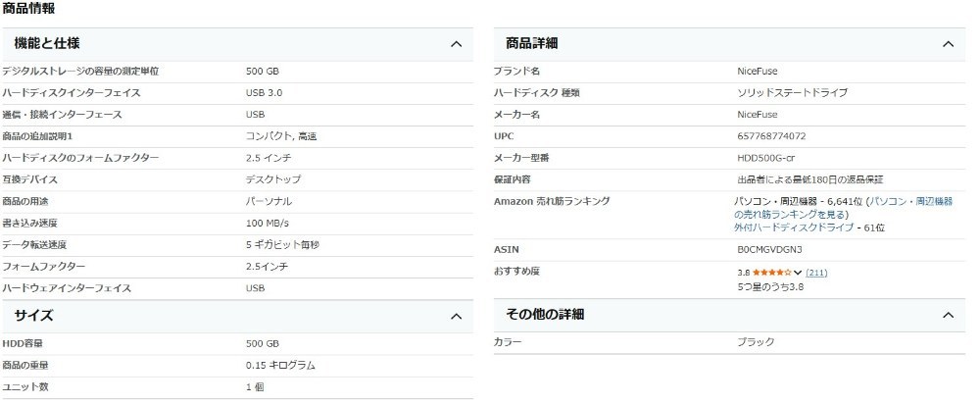Open the star rating dropdown arrow
Screen dimensions: 980x404
pos(798,273)
